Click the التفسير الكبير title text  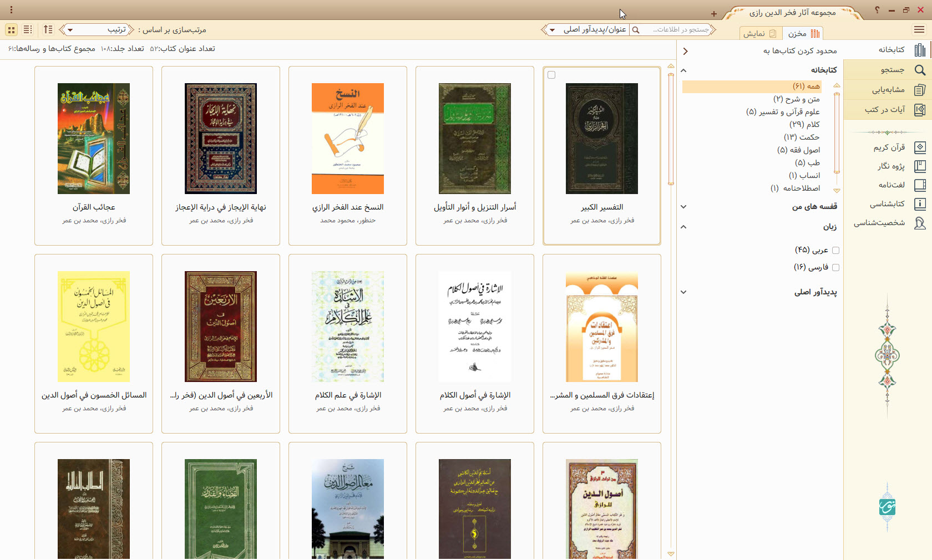coord(602,207)
